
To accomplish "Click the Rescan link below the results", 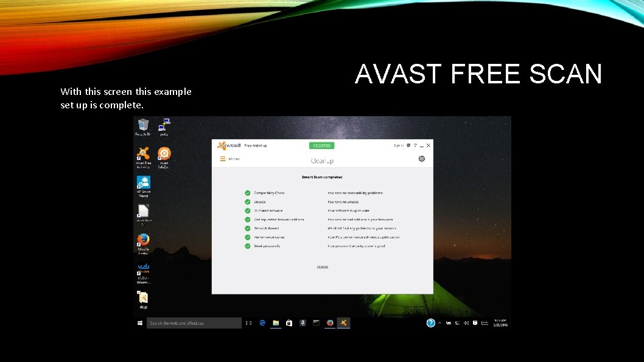I will (x=323, y=266).
